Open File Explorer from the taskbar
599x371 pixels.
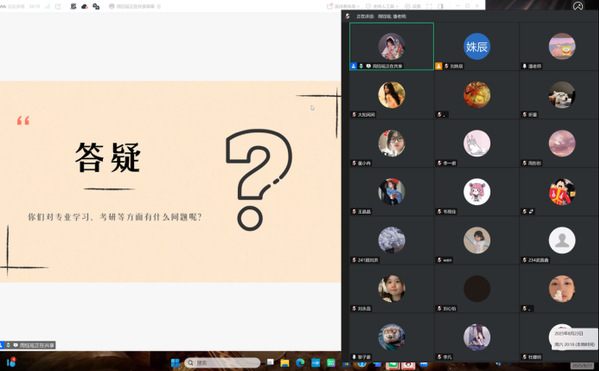(x=285, y=363)
